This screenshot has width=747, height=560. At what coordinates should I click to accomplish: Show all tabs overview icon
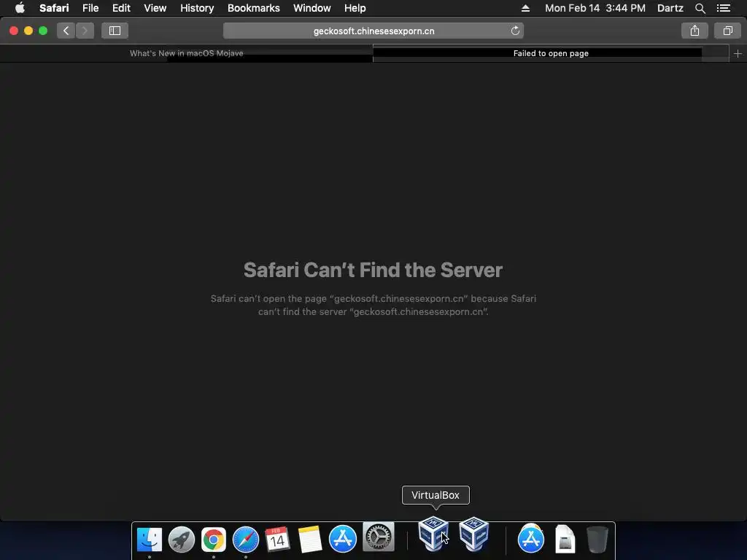pyautogui.click(x=727, y=31)
